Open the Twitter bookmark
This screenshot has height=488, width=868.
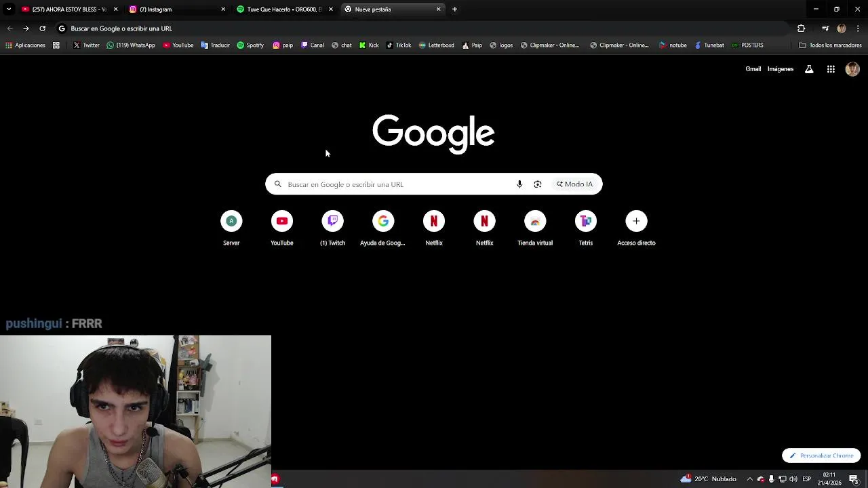(x=86, y=45)
